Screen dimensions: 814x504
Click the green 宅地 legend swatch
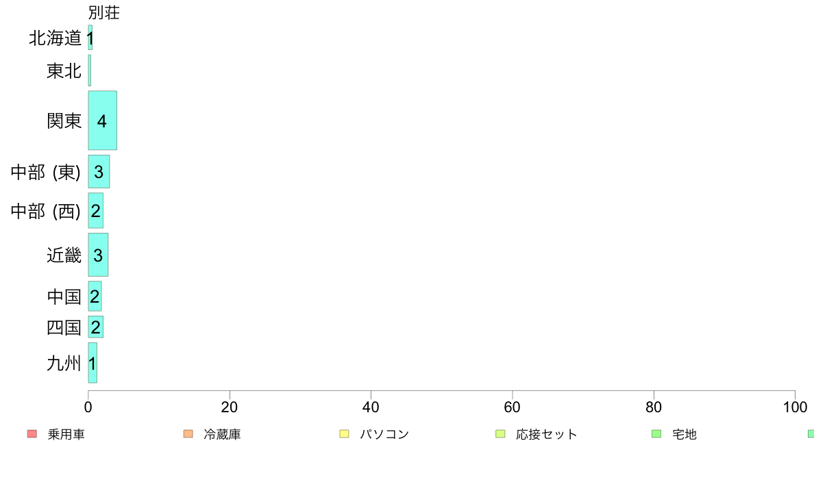click(656, 434)
